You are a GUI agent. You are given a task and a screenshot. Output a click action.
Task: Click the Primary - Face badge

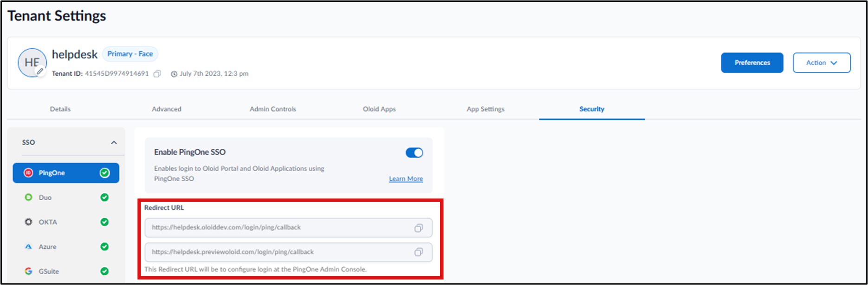click(x=130, y=54)
